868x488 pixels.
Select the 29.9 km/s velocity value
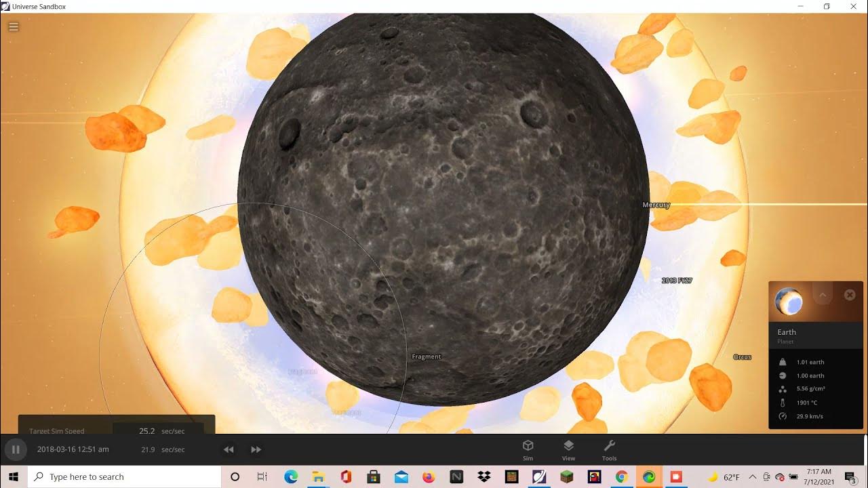click(810, 416)
